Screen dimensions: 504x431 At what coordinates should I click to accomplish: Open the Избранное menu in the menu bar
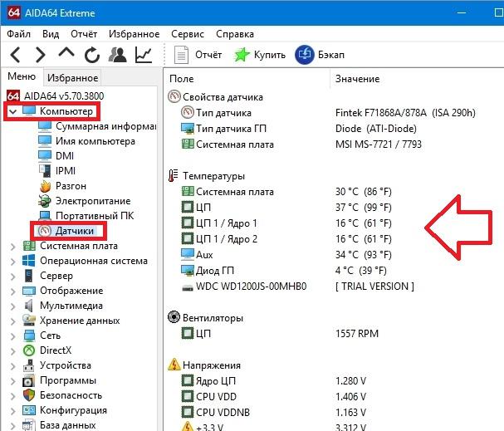point(134,34)
